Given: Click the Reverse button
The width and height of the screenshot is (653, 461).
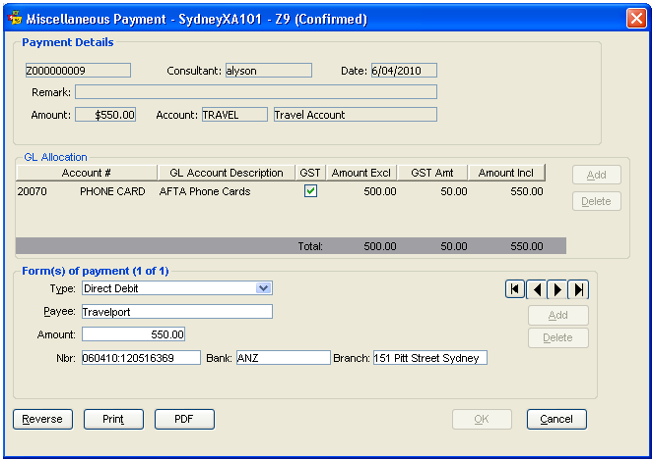Looking at the screenshot, I should pos(43,419).
